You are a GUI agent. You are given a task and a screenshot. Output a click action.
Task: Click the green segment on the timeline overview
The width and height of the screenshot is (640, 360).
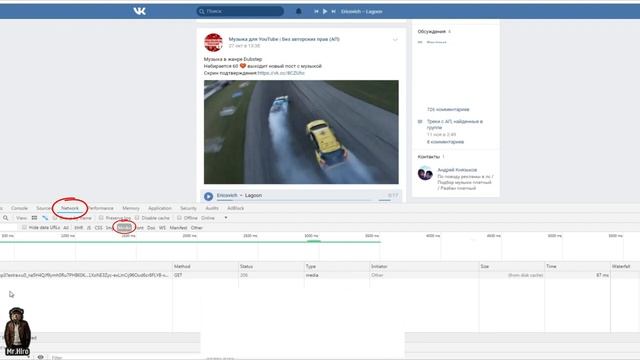click(314, 241)
